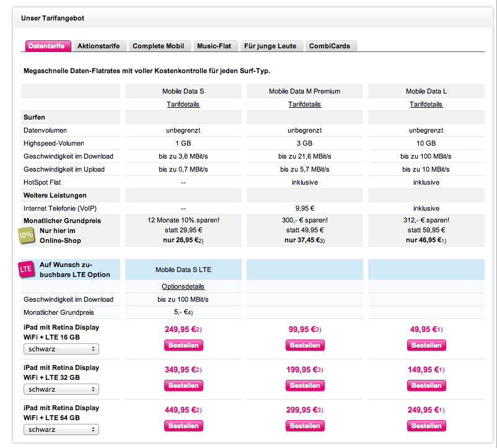
Task: Select the Datentarife tab
Action: (x=48, y=46)
